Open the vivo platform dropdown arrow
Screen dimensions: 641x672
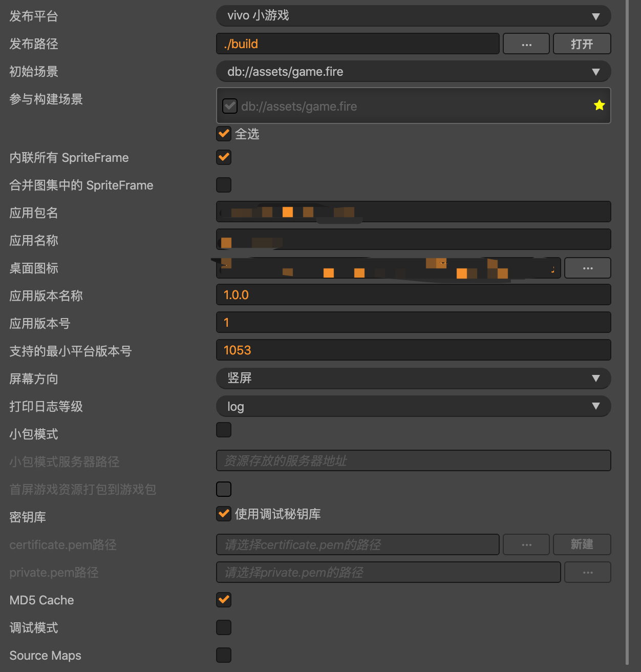click(595, 16)
